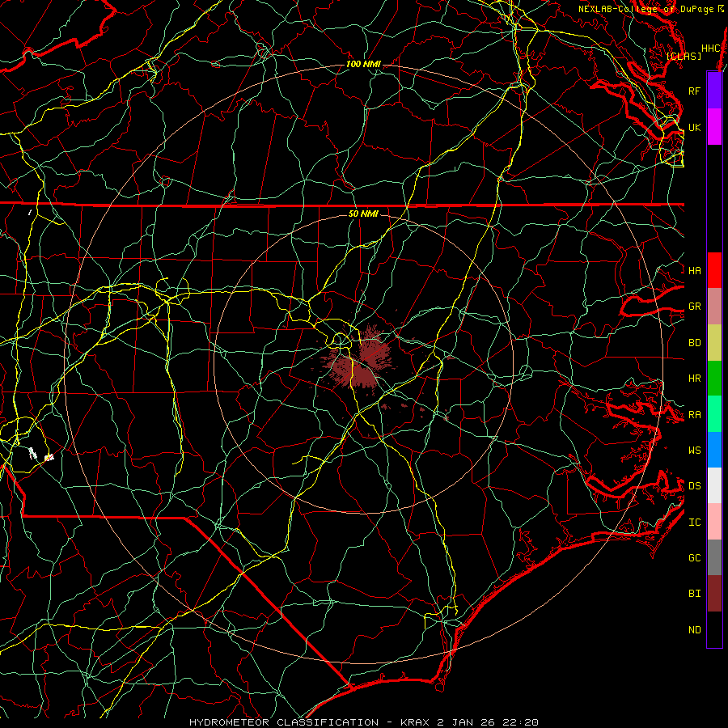The height and width of the screenshot is (728, 728).
Task: Click the HA red legend swatch
Action: (x=714, y=270)
